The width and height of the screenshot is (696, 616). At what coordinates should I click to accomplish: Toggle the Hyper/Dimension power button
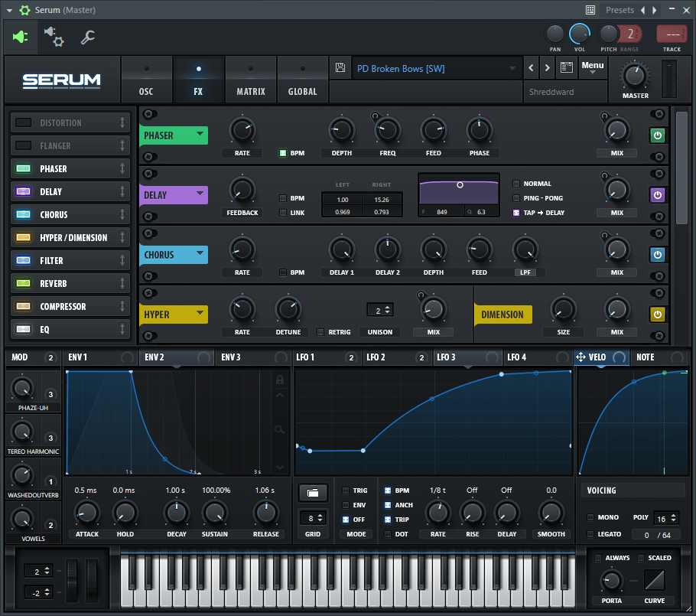coord(658,315)
